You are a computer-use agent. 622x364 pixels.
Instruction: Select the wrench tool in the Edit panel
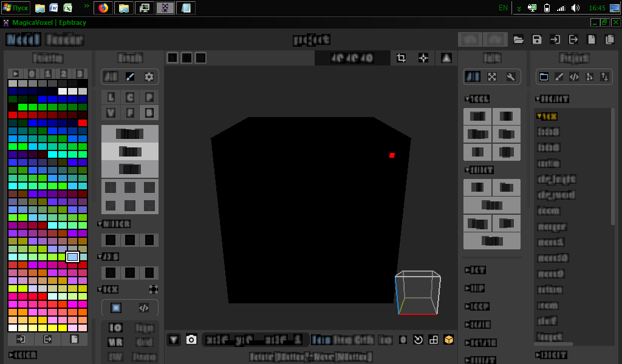coord(512,76)
